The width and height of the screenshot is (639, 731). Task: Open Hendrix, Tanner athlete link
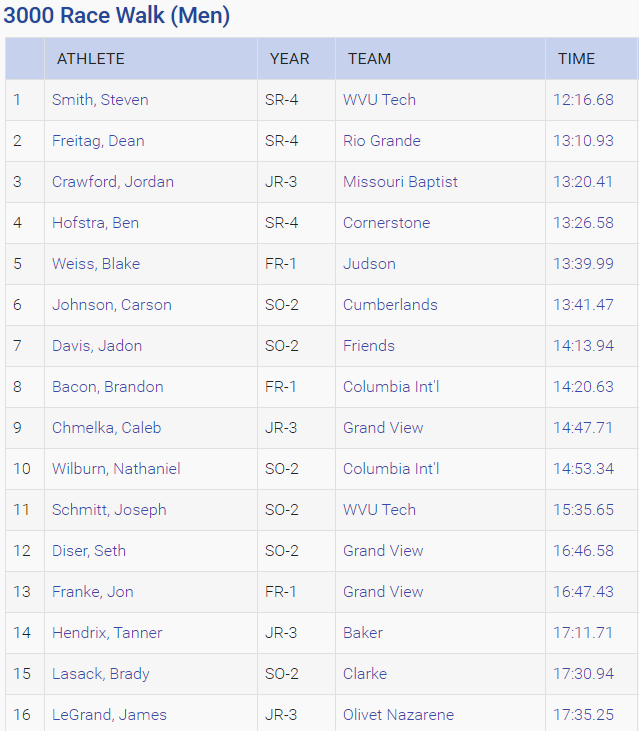pos(107,633)
